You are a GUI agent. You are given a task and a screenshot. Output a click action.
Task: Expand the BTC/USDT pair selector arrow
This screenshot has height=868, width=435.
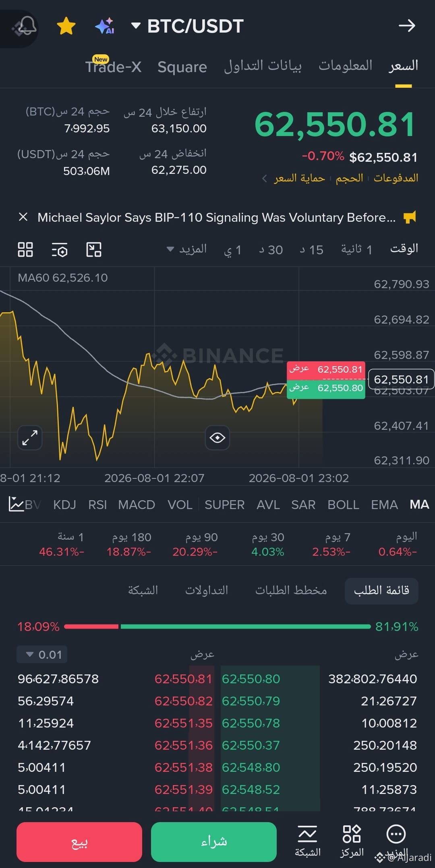[136, 26]
